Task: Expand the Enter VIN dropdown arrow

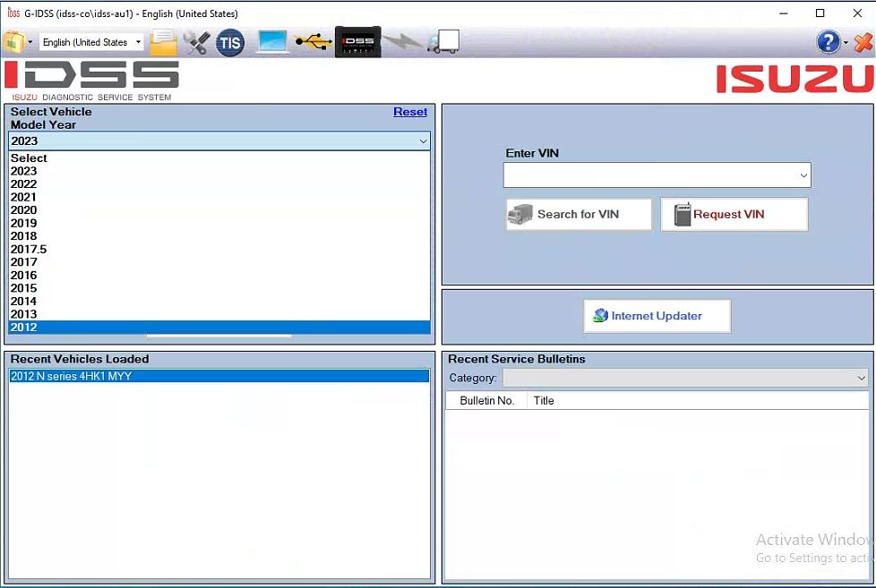Action: pyautogui.click(x=803, y=175)
